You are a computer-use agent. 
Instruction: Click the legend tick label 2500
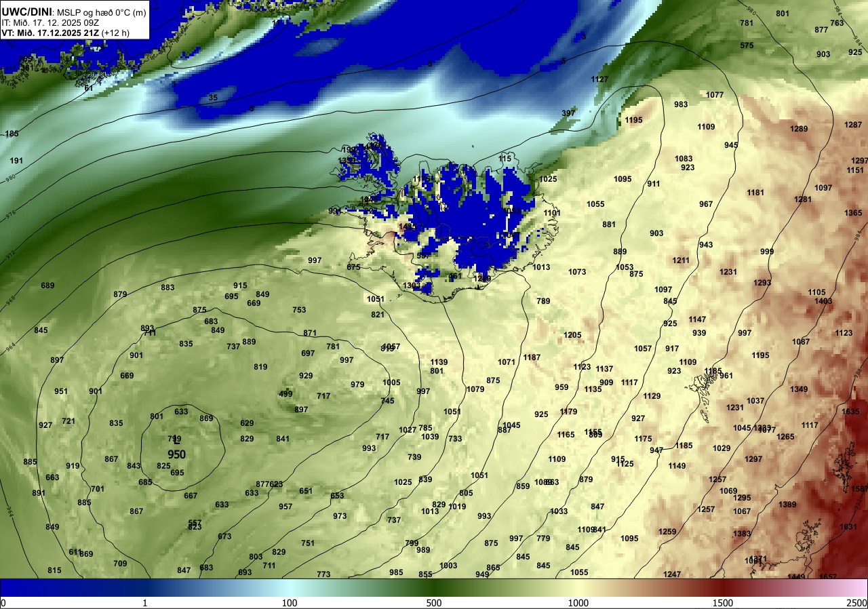pyautogui.click(x=857, y=603)
